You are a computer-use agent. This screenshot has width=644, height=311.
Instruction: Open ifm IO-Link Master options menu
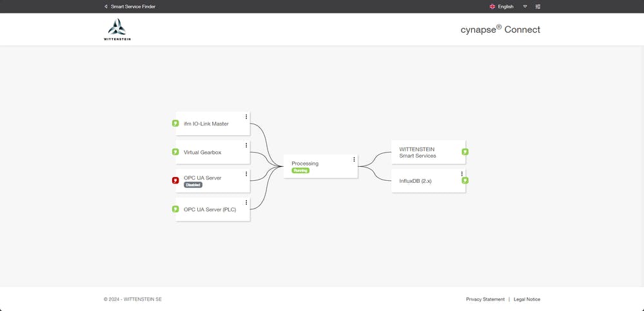tap(246, 117)
